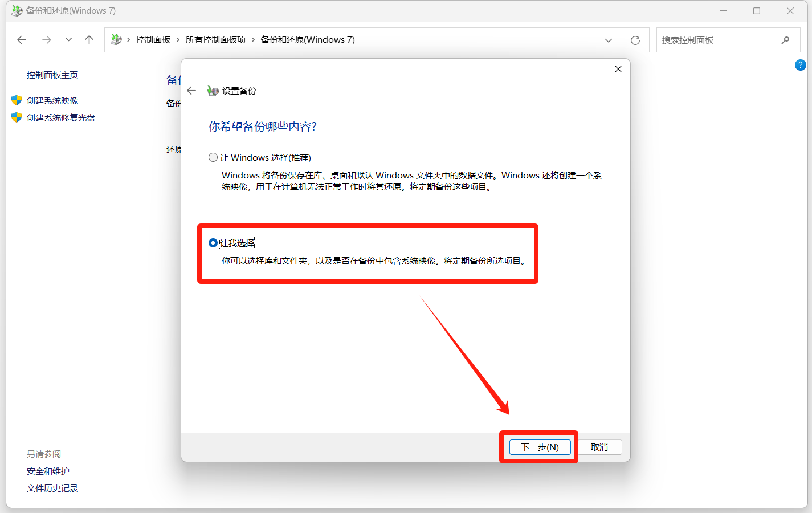Screen dimensions: 812x513
Task: Select the 让我选择 radio button
Action: [x=213, y=243]
